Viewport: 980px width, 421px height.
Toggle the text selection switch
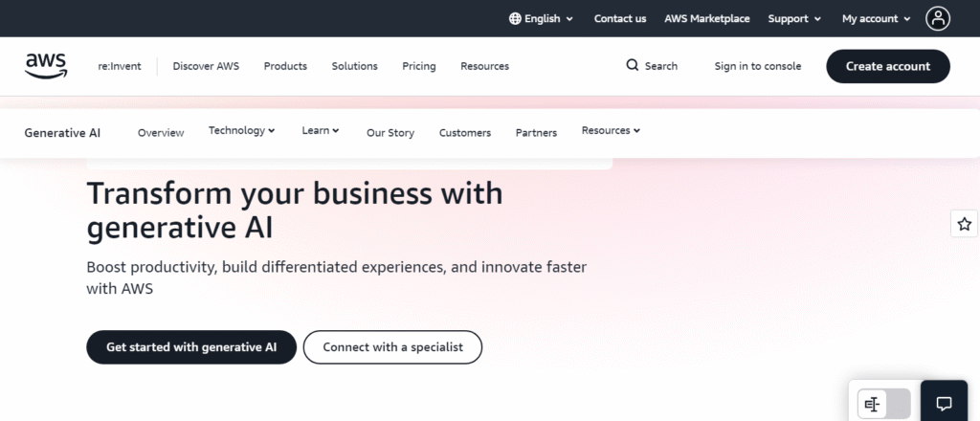(883, 404)
